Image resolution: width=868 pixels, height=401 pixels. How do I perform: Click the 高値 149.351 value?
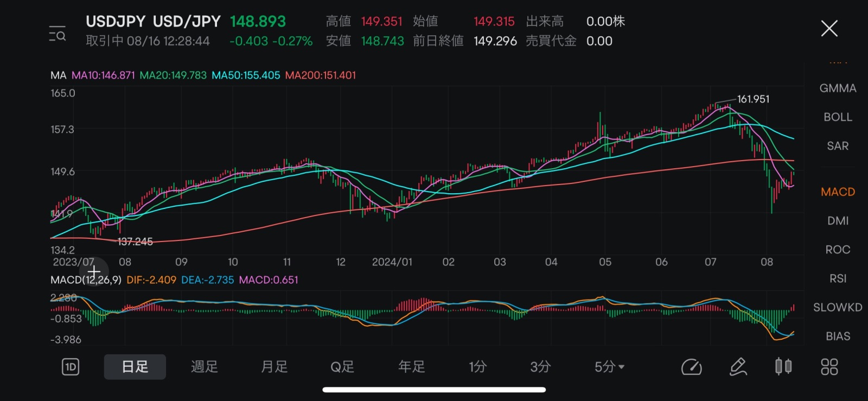[382, 21]
